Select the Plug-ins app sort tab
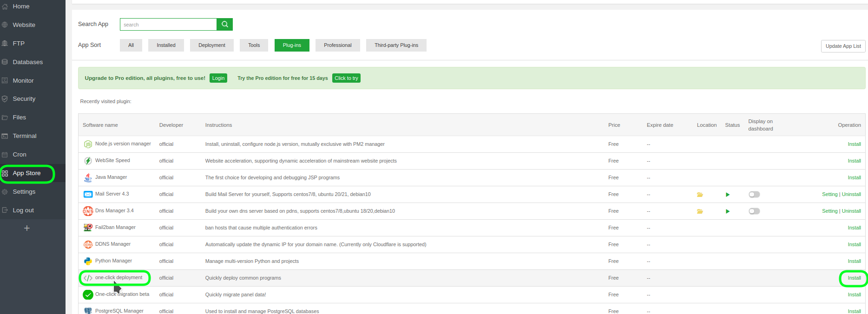 click(x=292, y=45)
